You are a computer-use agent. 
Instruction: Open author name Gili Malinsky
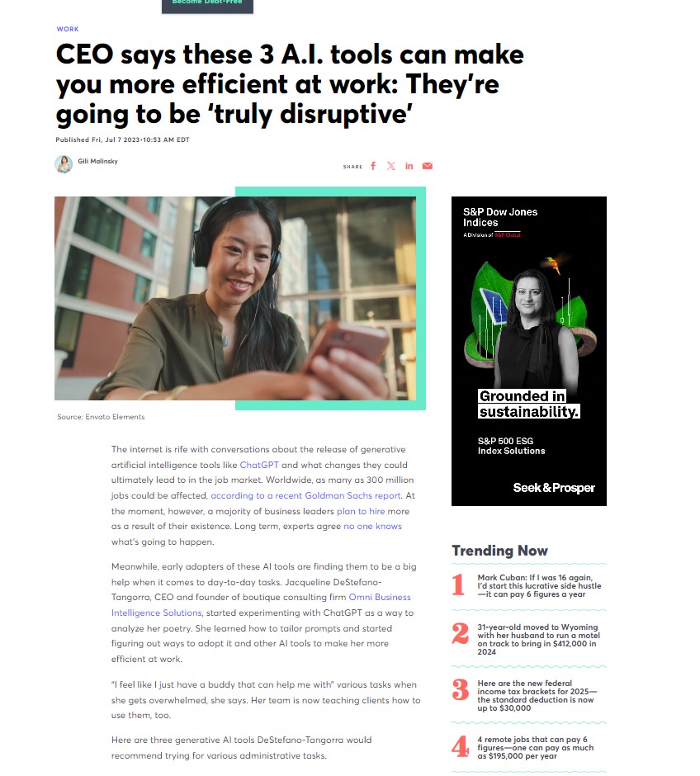coord(97,161)
